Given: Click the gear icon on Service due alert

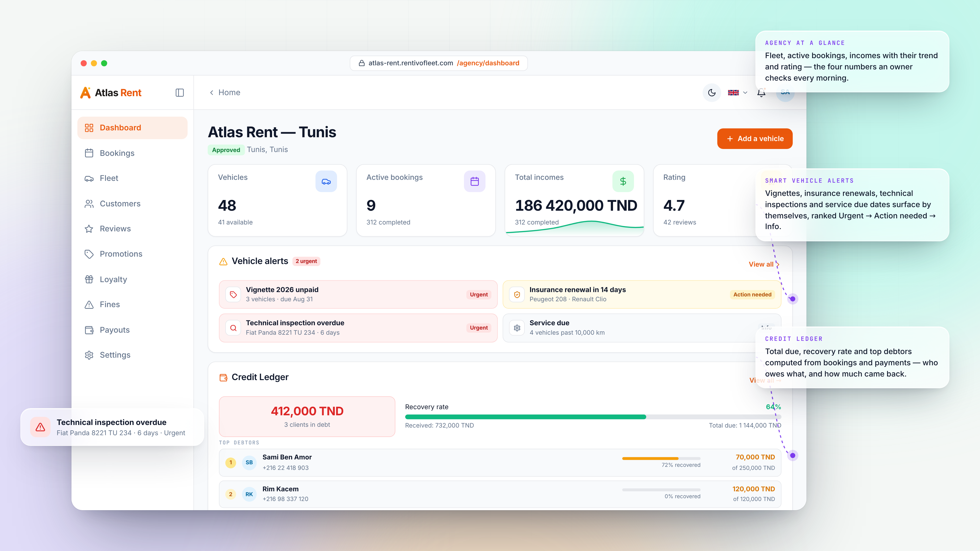Looking at the screenshot, I should (517, 328).
